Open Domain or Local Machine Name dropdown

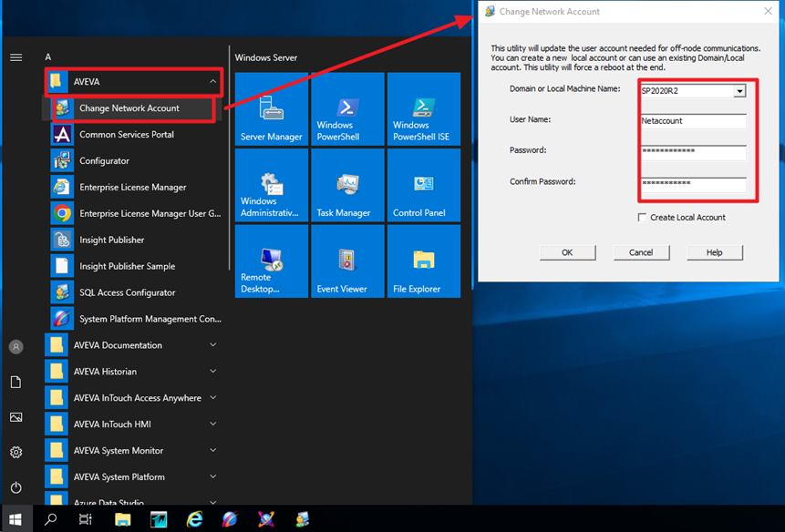pyautogui.click(x=739, y=91)
